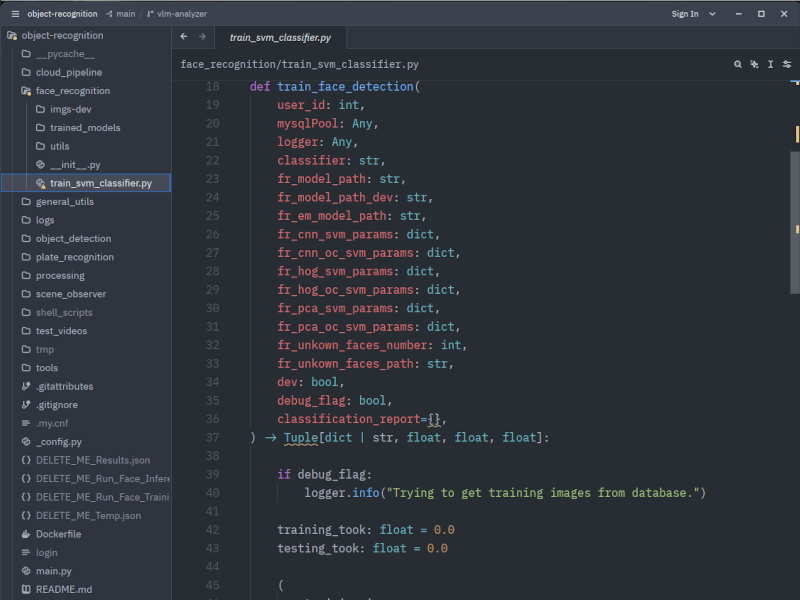Click training_took variable on line 42
Viewport: 800px width, 600px height.
tap(321, 530)
